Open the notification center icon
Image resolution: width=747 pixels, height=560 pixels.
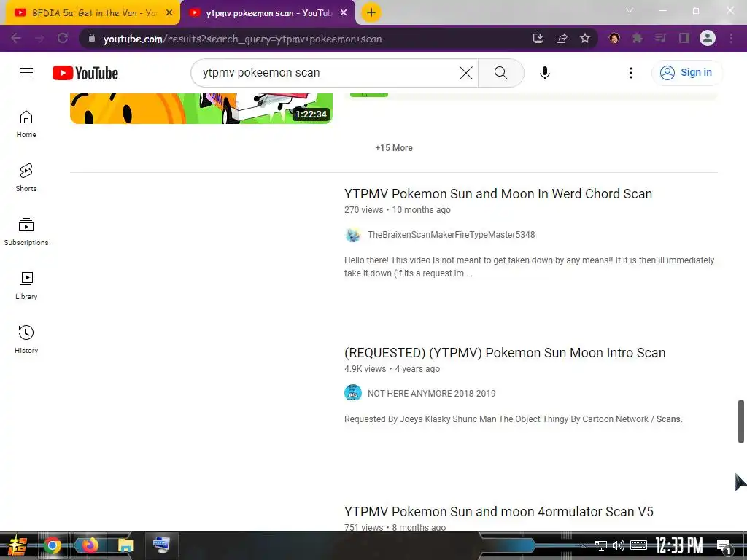coord(723,546)
